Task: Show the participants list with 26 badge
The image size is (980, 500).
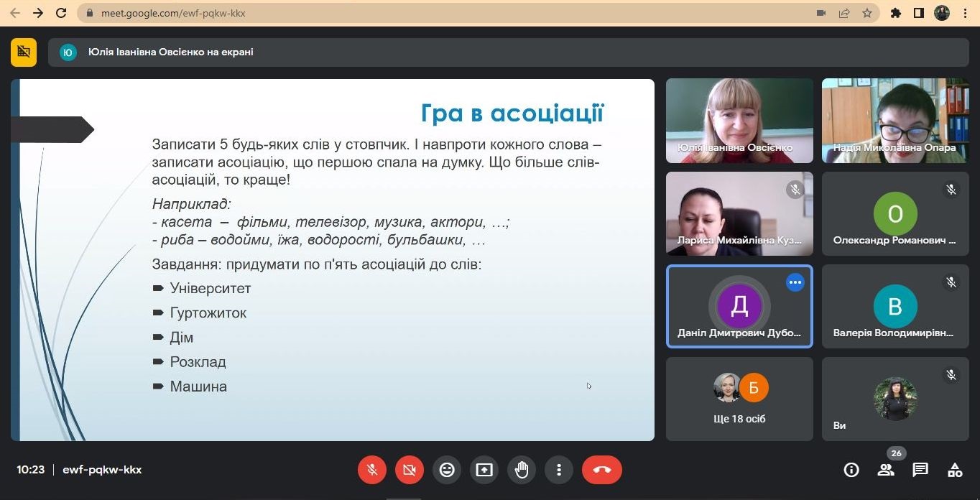Action: pos(886,470)
